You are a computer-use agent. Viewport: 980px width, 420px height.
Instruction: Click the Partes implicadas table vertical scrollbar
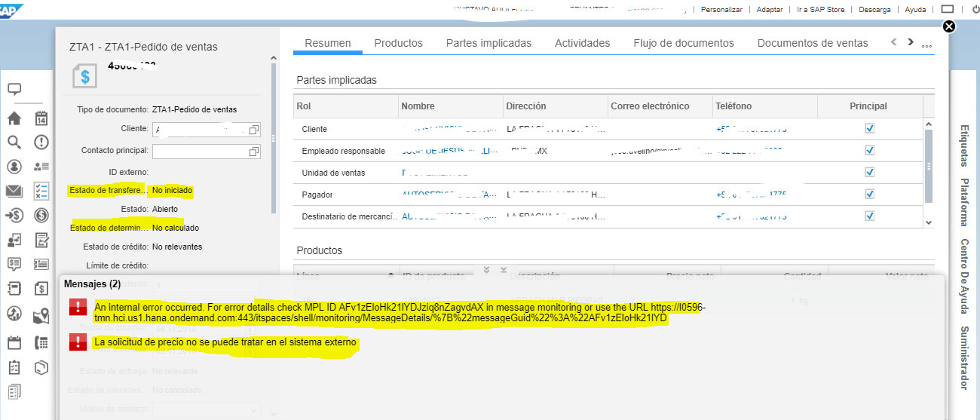929,166
